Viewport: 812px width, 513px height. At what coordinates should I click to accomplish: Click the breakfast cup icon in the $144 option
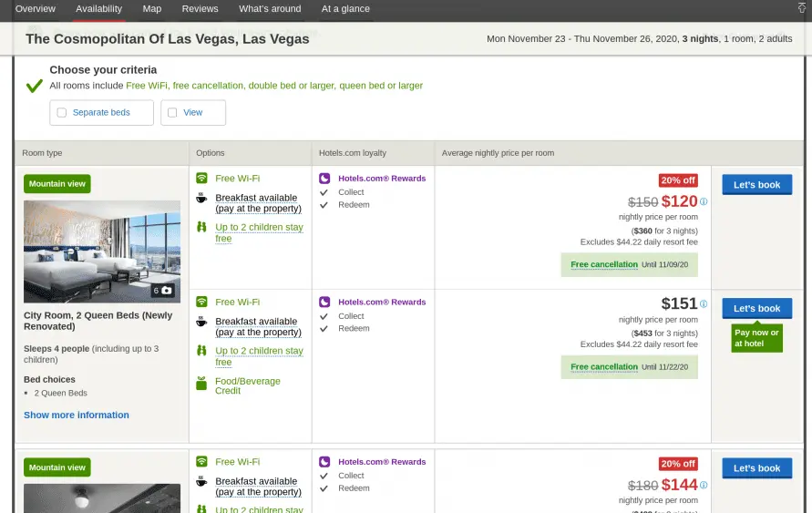coord(201,481)
